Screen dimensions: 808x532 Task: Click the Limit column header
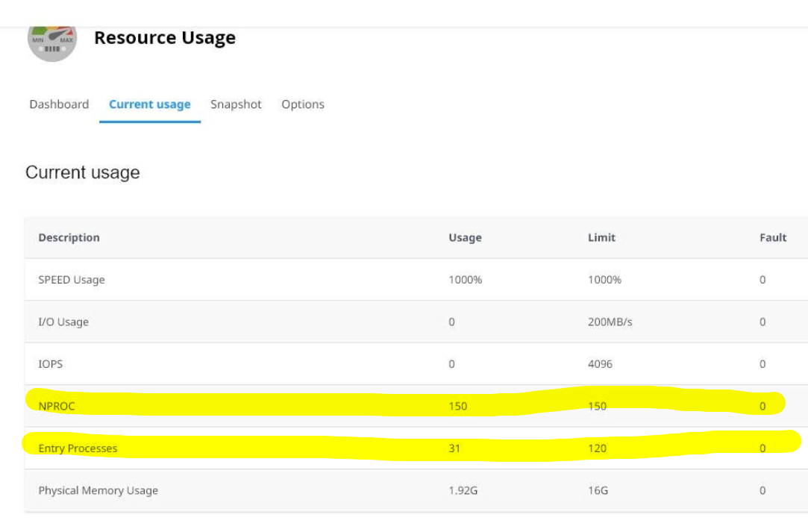pyautogui.click(x=601, y=237)
